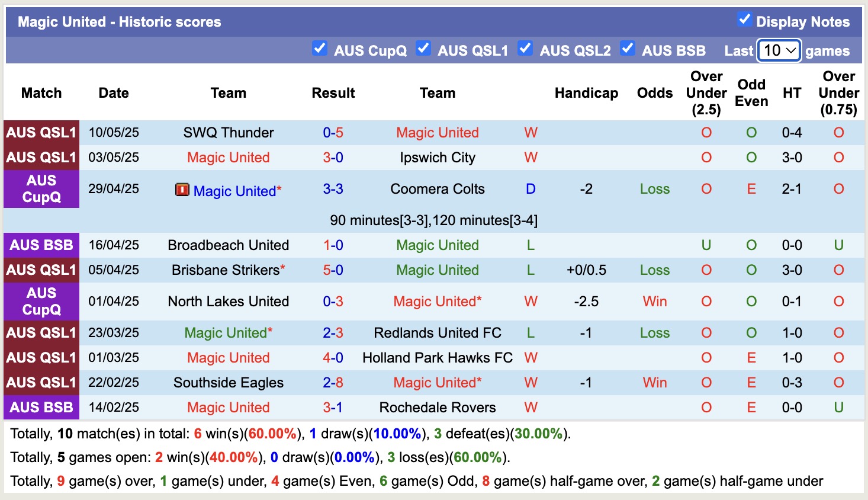Image resolution: width=868 pixels, height=500 pixels.
Task: Select Redlands United FC link
Action: [437, 333]
